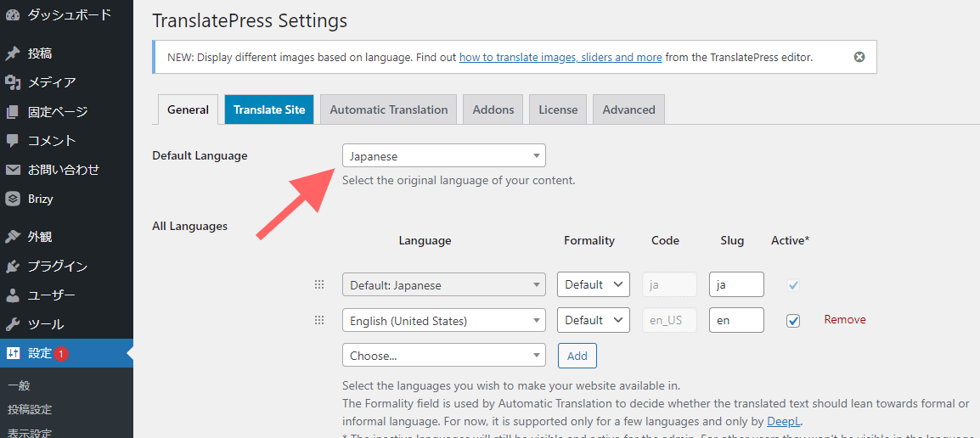Dismiss the NEW notice with X icon

pyautogui.click(x=859, y=57)
